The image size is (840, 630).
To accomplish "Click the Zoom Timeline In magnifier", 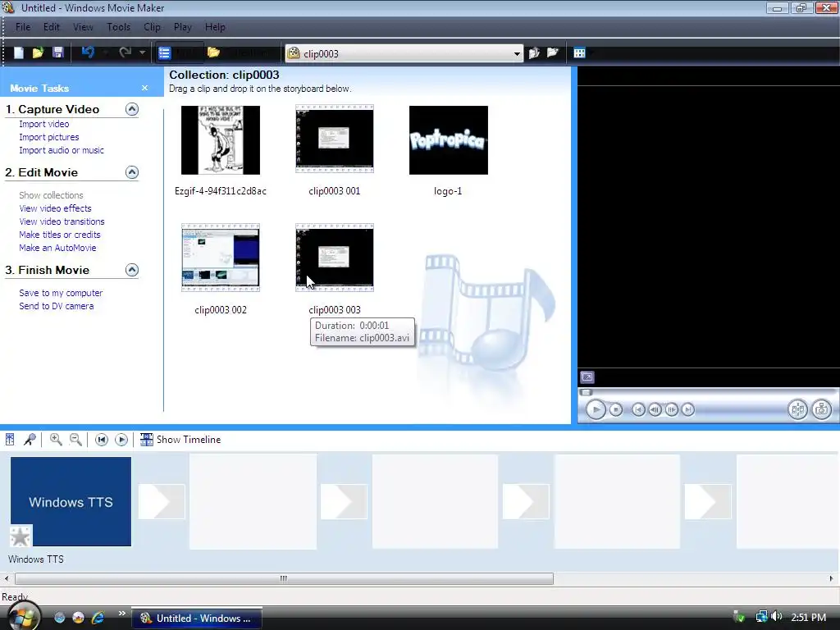I will coord(56,440).
